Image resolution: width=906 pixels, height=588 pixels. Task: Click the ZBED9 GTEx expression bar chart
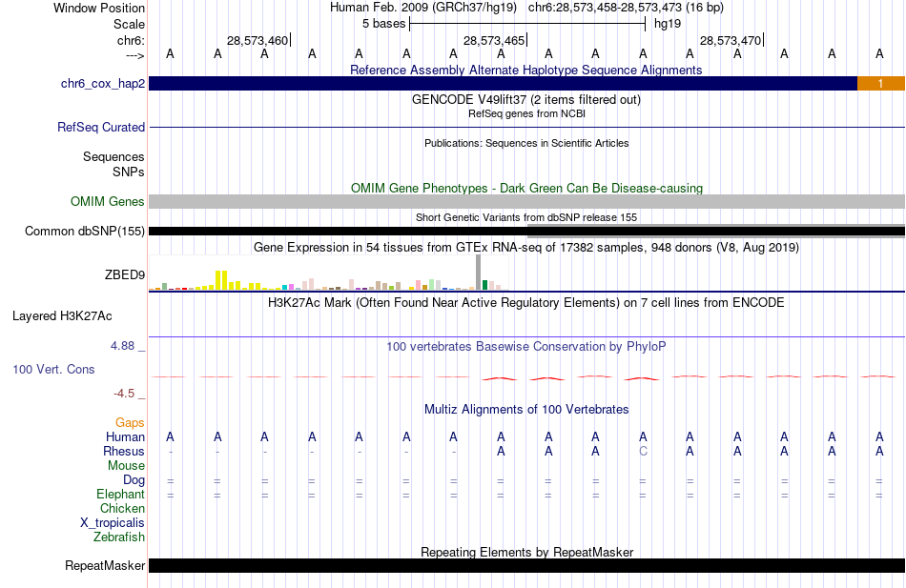tap(329, 273)
